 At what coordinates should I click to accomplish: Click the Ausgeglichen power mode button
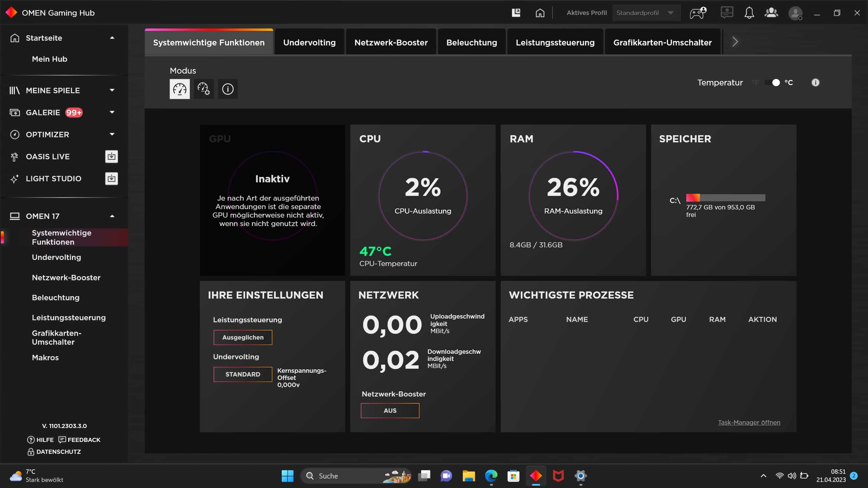(x=243, y=338)
